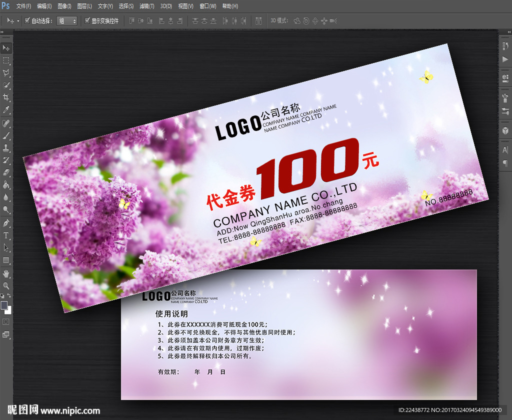
Task: Swap foreground and background colors
Action: [x=9, y=296]
